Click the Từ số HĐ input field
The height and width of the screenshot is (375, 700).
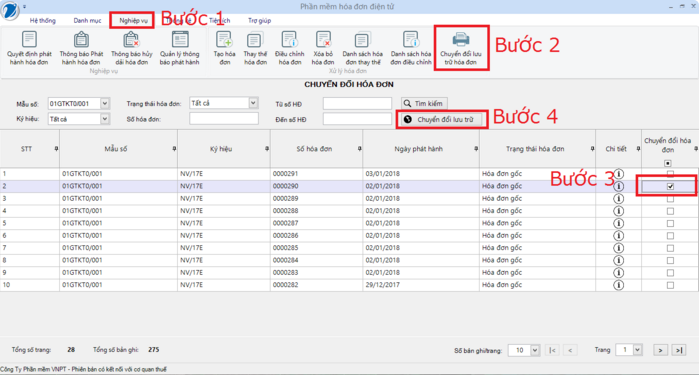point(357,104)
